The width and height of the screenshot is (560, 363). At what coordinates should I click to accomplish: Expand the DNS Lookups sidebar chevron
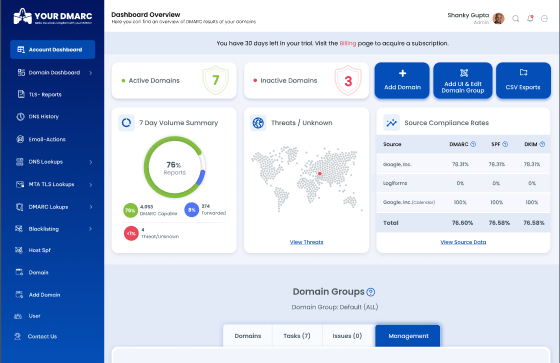click(x=91, y=162)
